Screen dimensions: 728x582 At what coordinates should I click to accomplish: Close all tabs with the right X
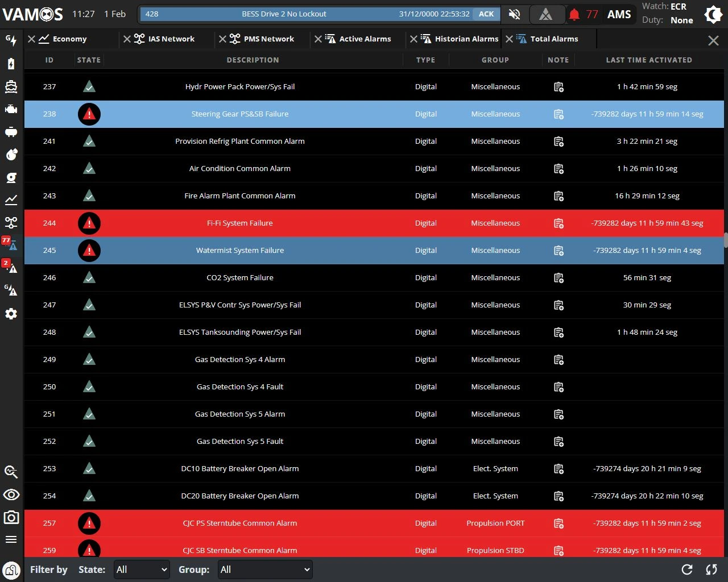point(713,40)
